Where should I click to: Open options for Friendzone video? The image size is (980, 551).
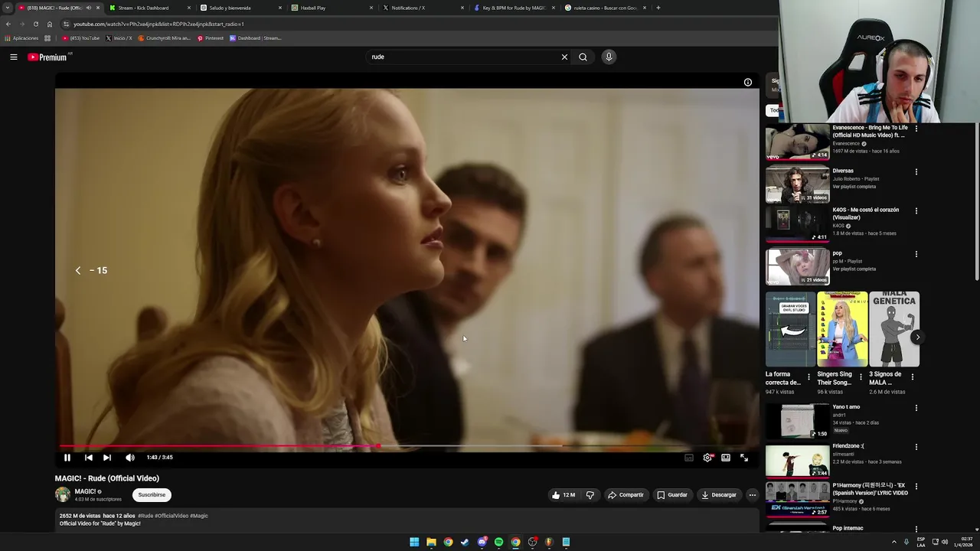(x=916, y=447)
